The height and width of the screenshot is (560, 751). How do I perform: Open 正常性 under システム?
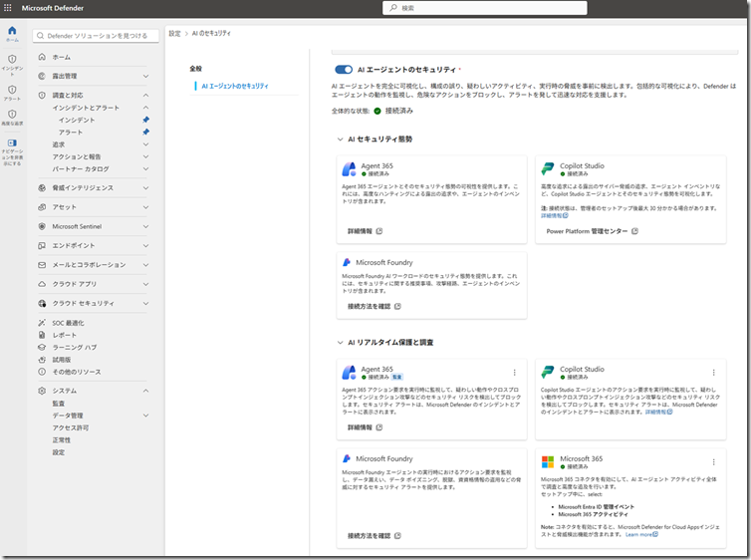62,439
